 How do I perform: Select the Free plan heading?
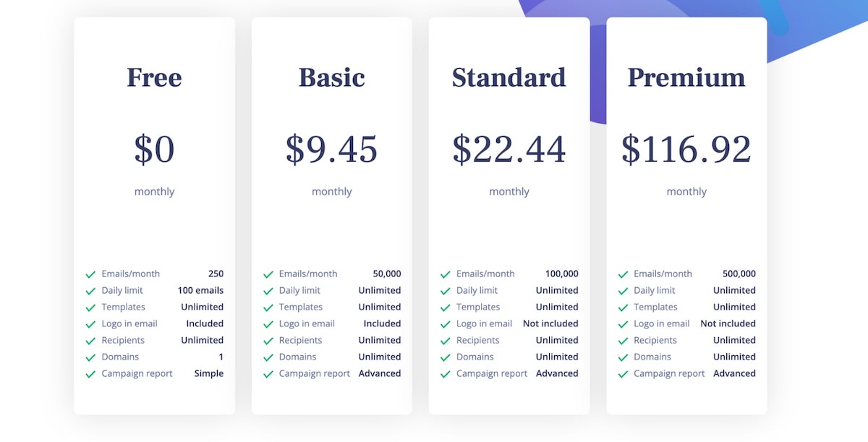(x=154, y=77)
